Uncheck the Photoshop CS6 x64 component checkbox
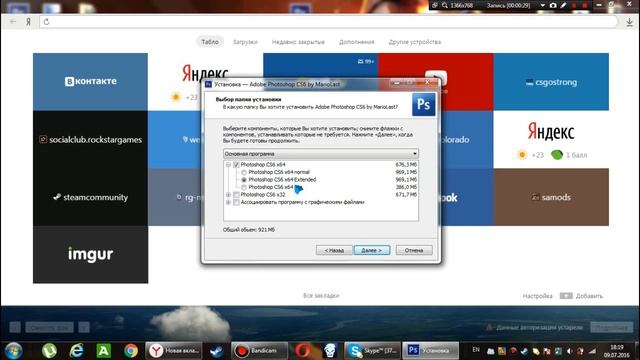The image size is (640, 360). 236,164
